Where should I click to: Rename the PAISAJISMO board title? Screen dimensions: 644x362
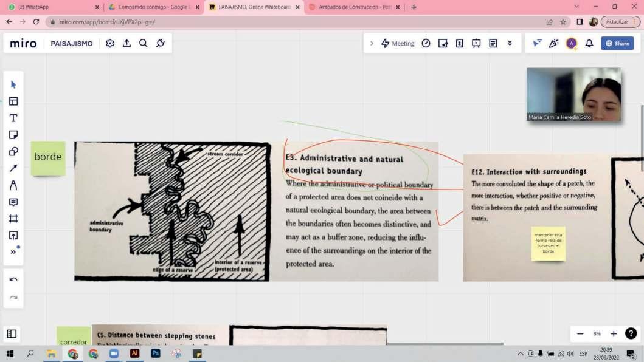click(x=72, y=44)
